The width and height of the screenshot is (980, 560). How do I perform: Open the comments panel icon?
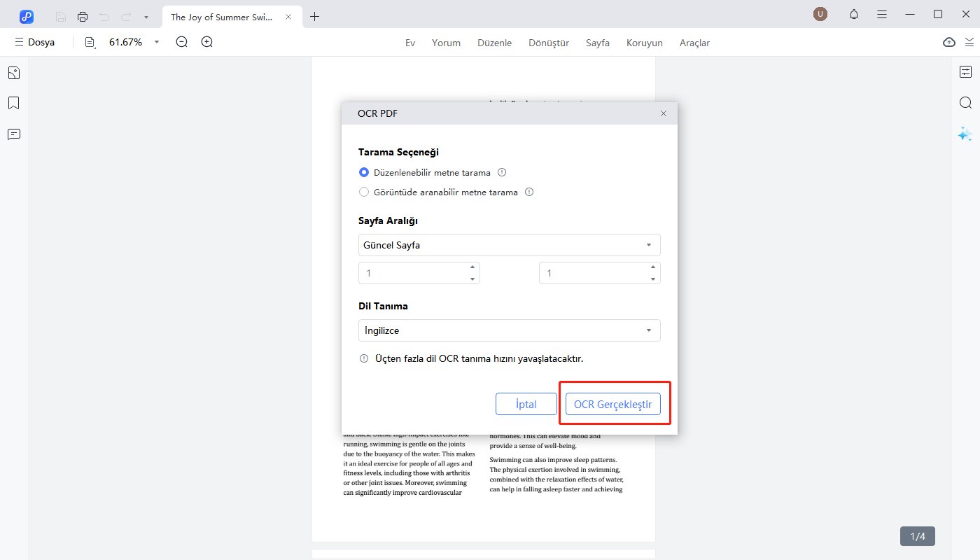coord(13,134)
